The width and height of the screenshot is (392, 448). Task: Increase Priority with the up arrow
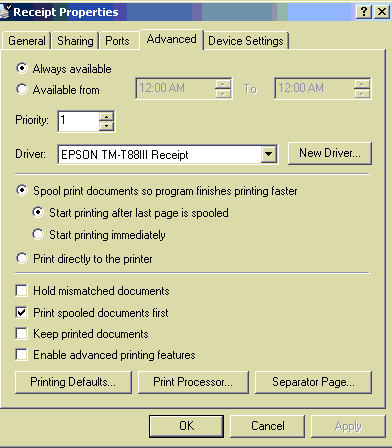(106, 117)
